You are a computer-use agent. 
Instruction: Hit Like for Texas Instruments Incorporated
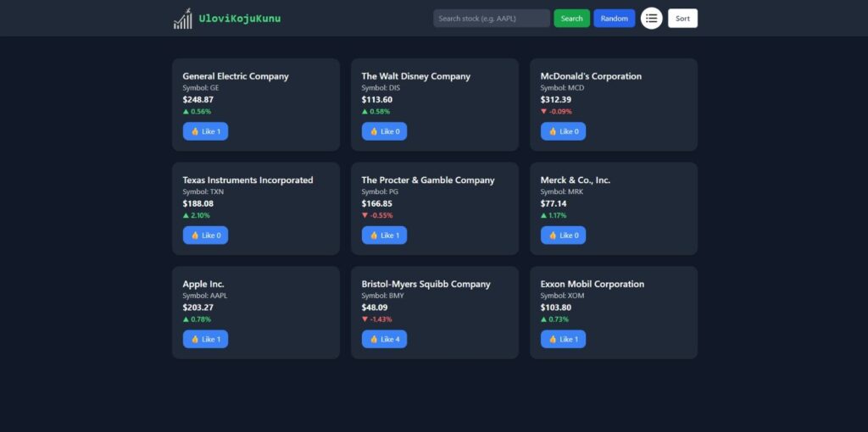click(x=205, y=235)
